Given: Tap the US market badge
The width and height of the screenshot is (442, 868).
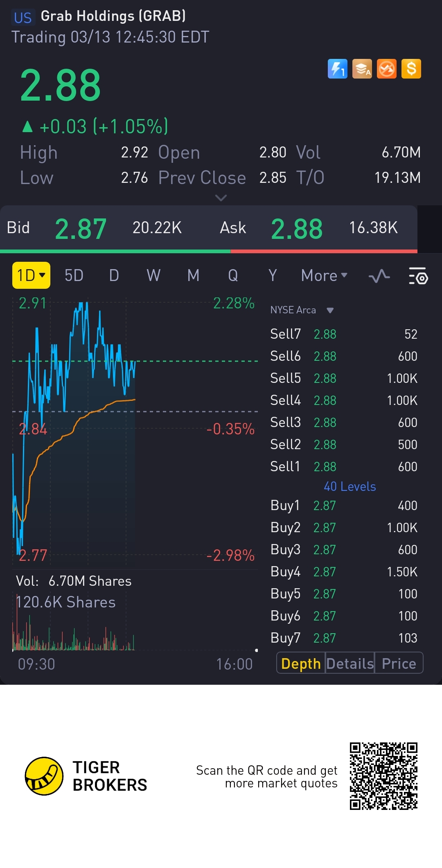Looking at the screenshot, I should pos(23,18).
